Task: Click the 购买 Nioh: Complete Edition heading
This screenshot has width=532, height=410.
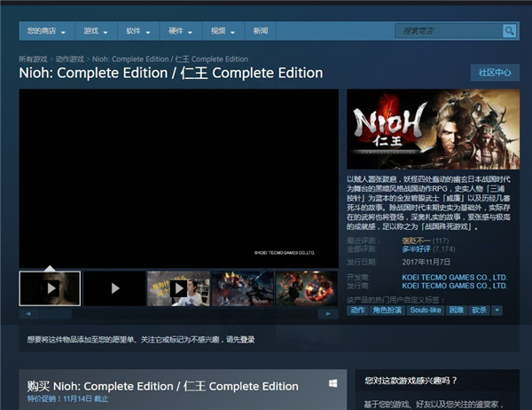Action: tap(163, 386)
